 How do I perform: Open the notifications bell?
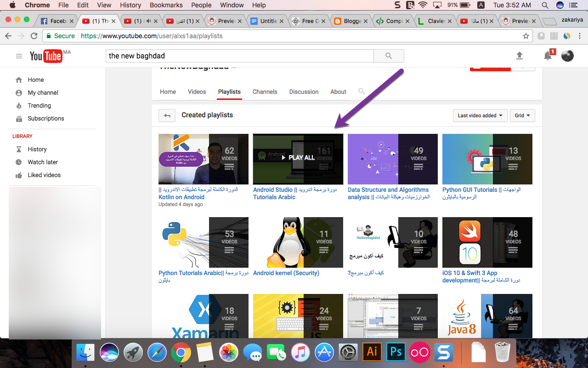pyautogui.click(x=548, y=56)
